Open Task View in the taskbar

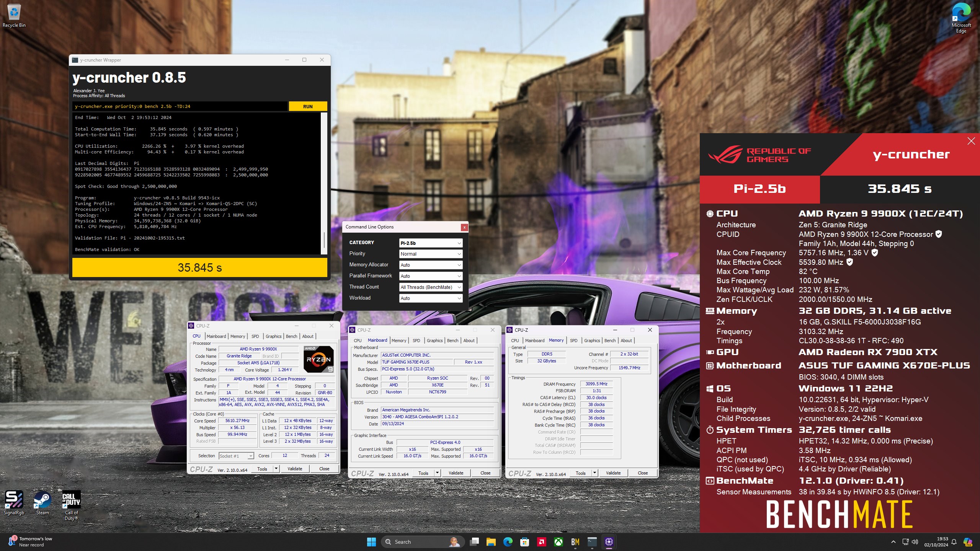475,542
